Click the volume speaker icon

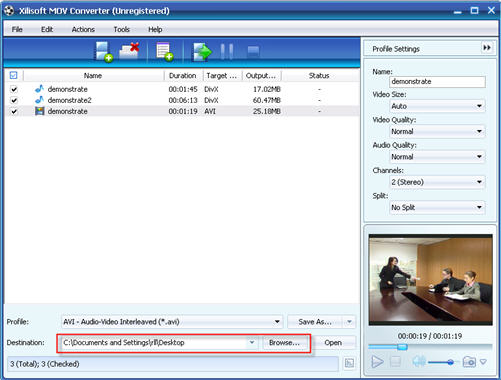pyautogui.click(x=419, y=362)
